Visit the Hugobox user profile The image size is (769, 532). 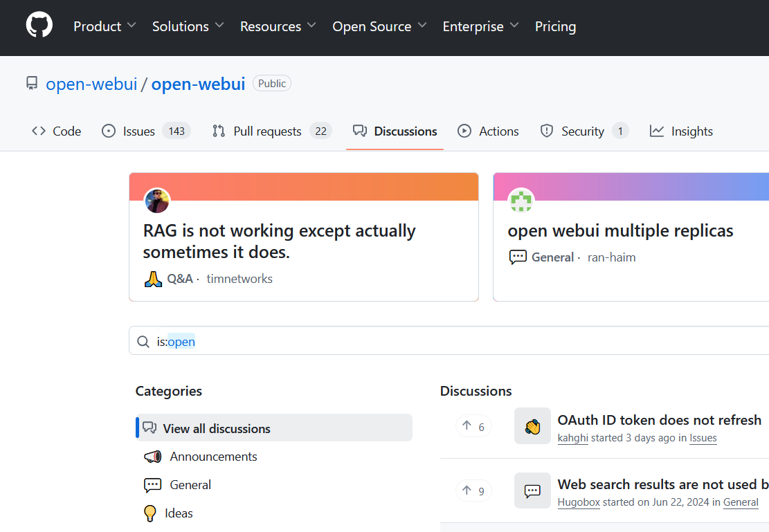[579, 502]
